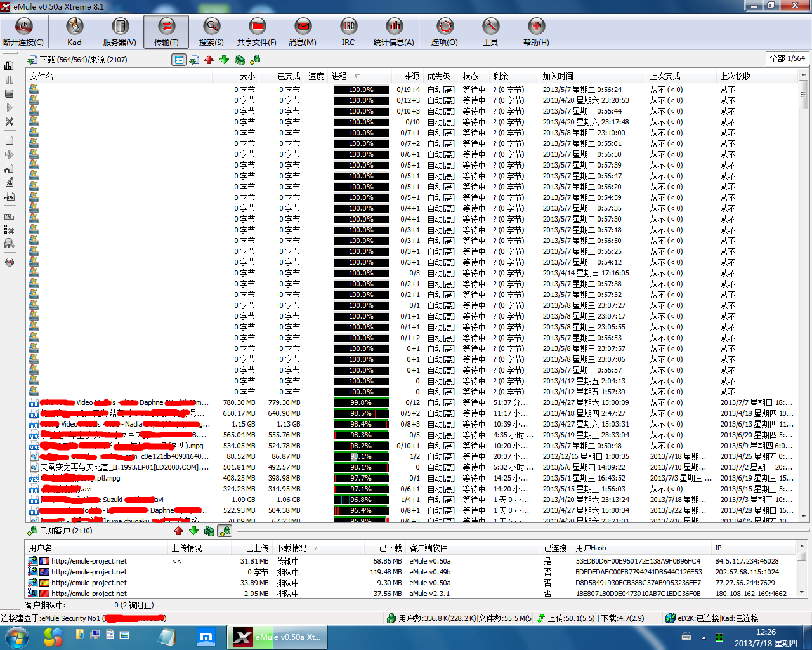This screenshot has height=650, width=812.
Task: Open the 统计信息(A) statistics tab
Action: [394, 32]
